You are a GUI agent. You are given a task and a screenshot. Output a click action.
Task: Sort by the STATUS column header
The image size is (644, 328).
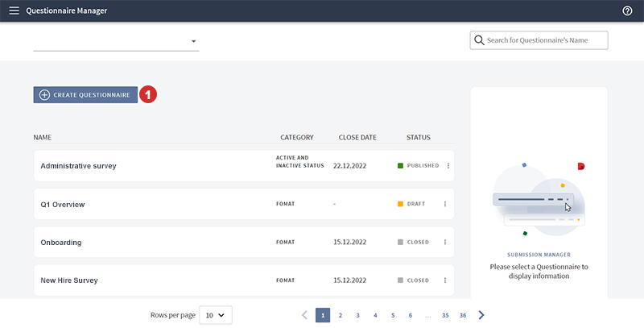[418, 138]
